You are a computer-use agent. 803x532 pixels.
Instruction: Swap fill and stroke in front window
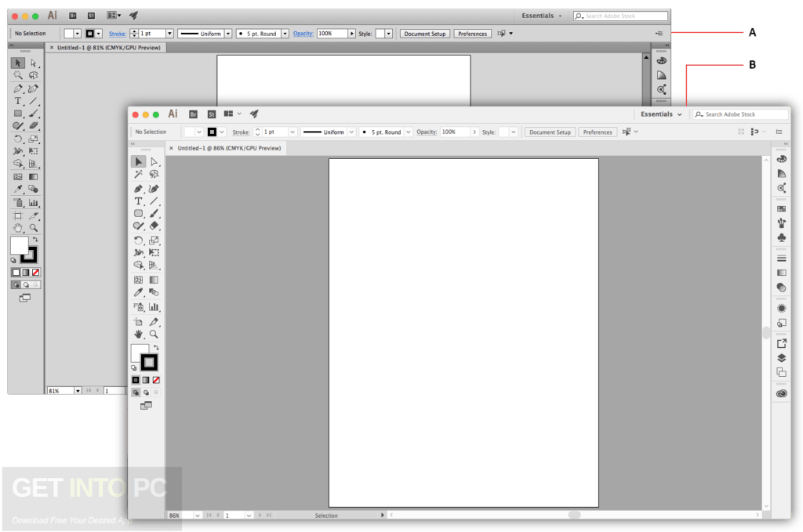click(156, 347)
